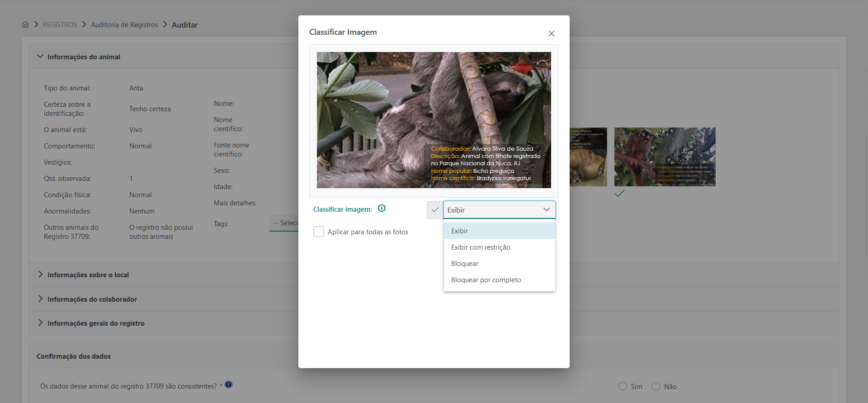Viewport: 868px width, 403px height.
Task: Go to home via the house icon
Action: tap(25, 24)
